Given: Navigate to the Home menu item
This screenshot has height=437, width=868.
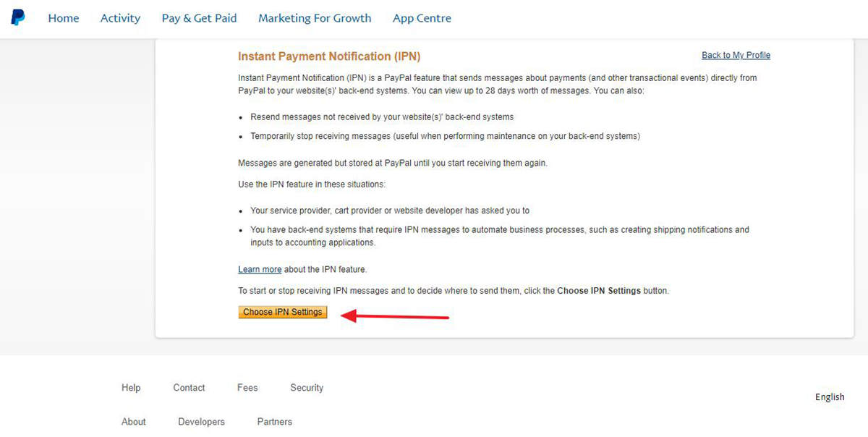Looking at the screenshot, I should click(x=64, y=18).
